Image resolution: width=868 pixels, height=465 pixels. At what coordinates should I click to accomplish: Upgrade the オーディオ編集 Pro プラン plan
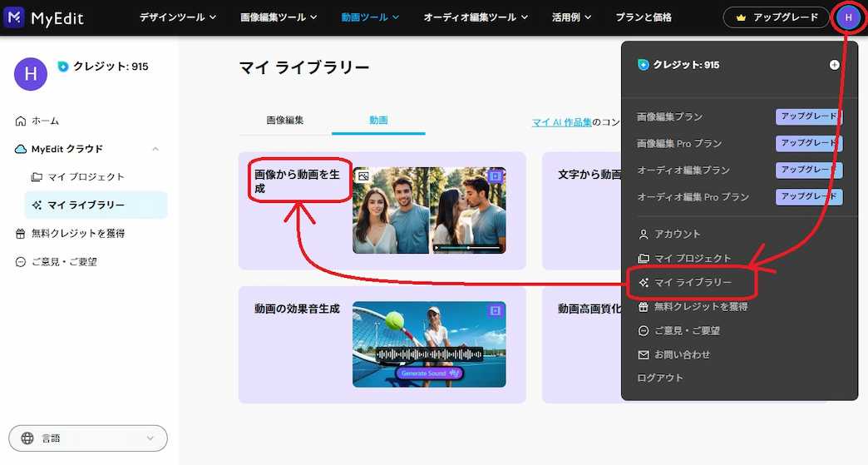(x=809, y=196)
